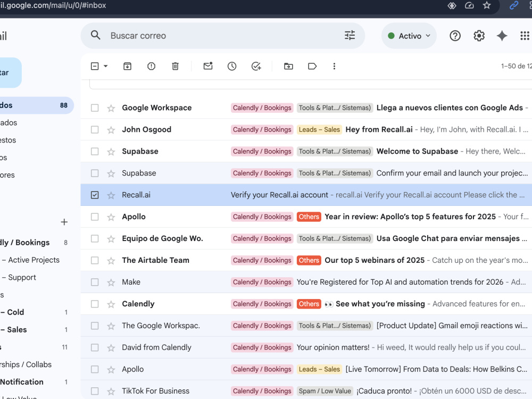
Task: Uncheck the Recall.ai email checkbox
Action: tap(95, 195)
